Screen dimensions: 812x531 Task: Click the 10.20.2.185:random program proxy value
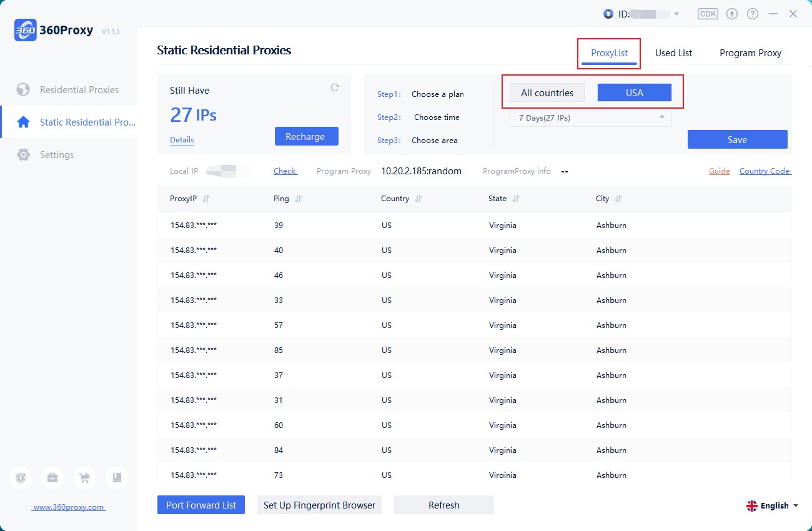422,171
